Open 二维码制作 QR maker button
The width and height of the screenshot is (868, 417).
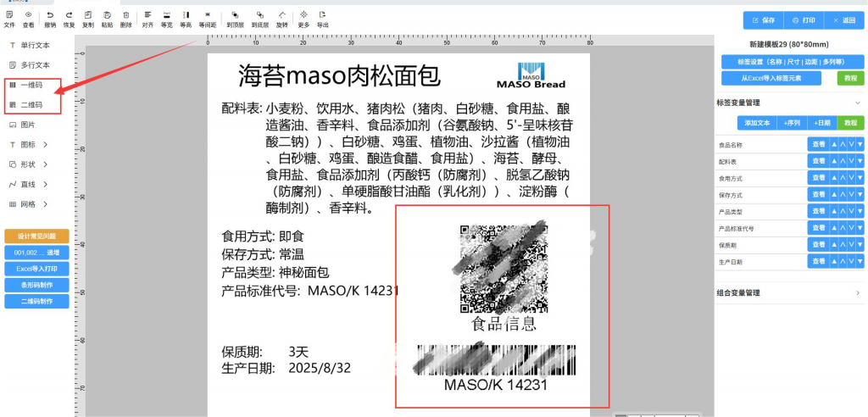coord(36,301)
